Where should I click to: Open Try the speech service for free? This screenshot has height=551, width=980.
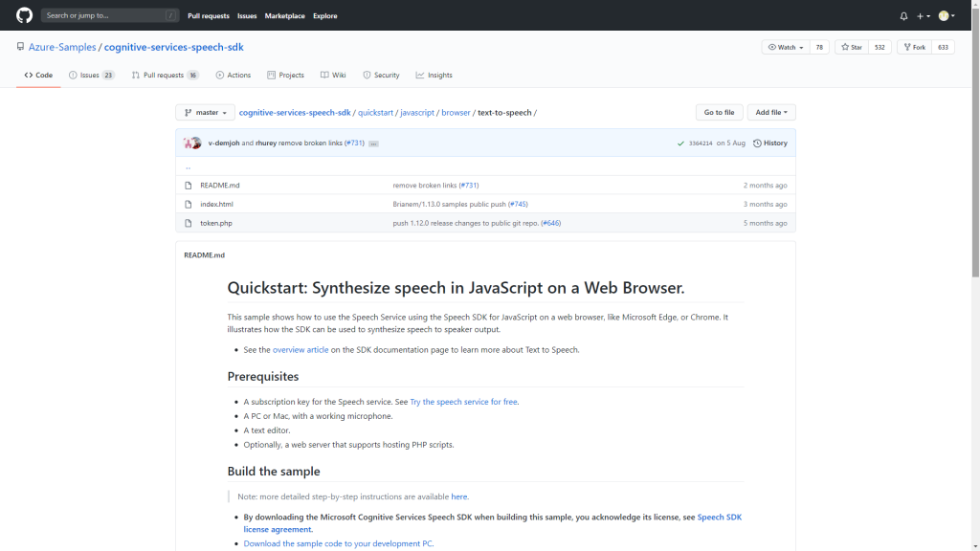463,402
